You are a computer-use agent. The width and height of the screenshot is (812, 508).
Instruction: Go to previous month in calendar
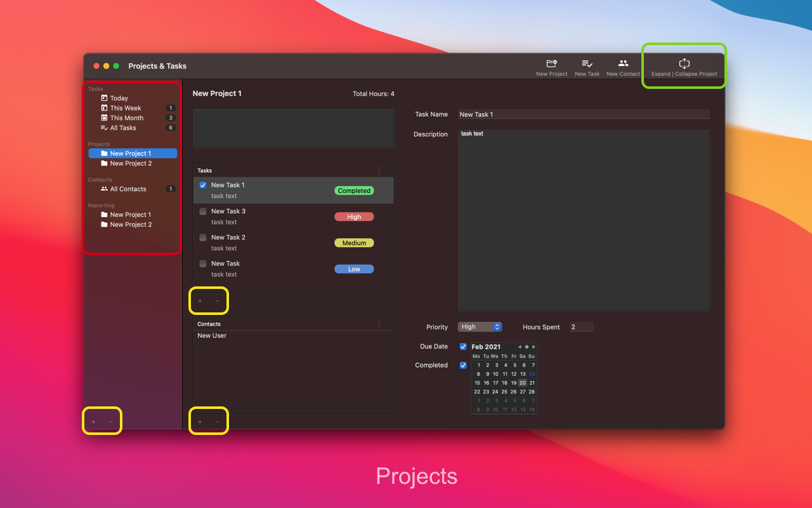coord(520,347)
